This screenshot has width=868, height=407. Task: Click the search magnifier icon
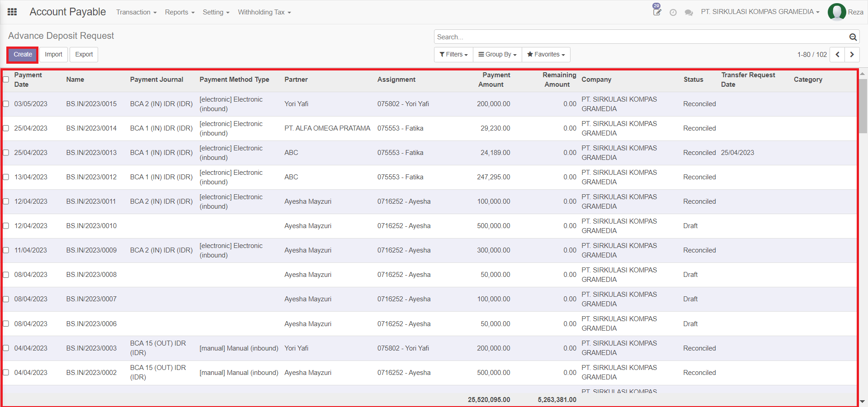pyautogui.click(x=853, y=37)
